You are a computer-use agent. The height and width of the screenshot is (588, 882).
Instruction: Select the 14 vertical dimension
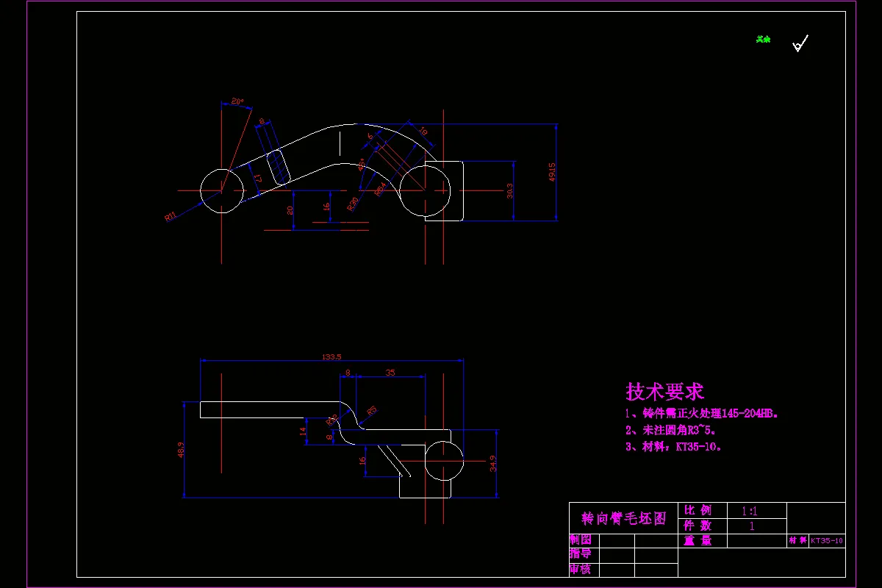tap(302, 431)
